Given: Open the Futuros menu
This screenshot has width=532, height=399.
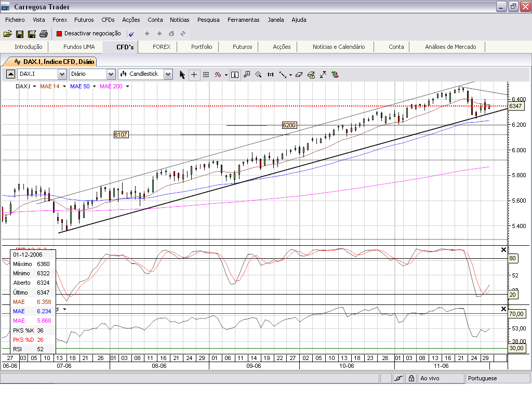Looking at the screenshot, I should coord(84,20).
